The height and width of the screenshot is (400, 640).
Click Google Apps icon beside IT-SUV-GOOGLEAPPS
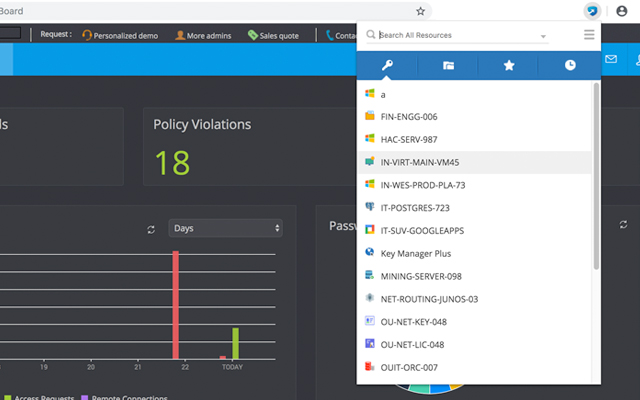point(370,229)
